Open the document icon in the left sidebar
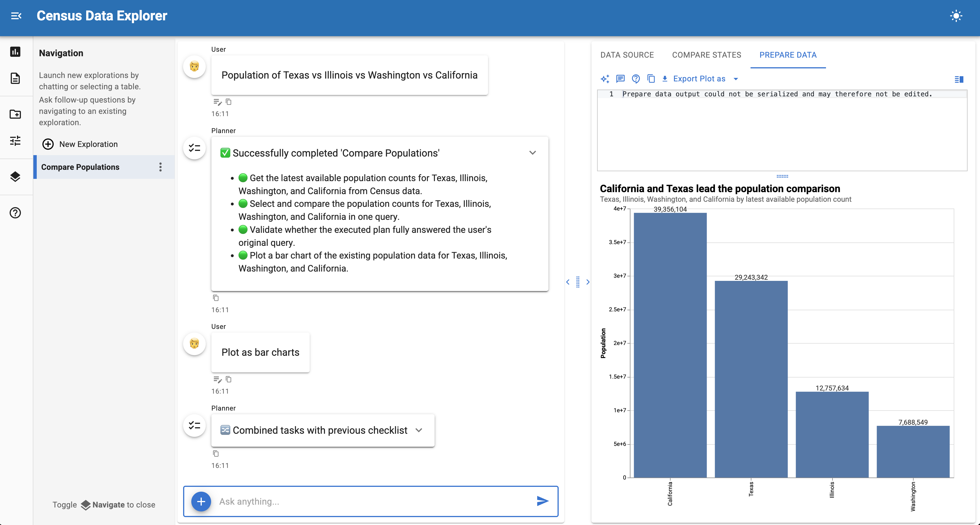This screenshot has height=525, width=980. point(16,78)
